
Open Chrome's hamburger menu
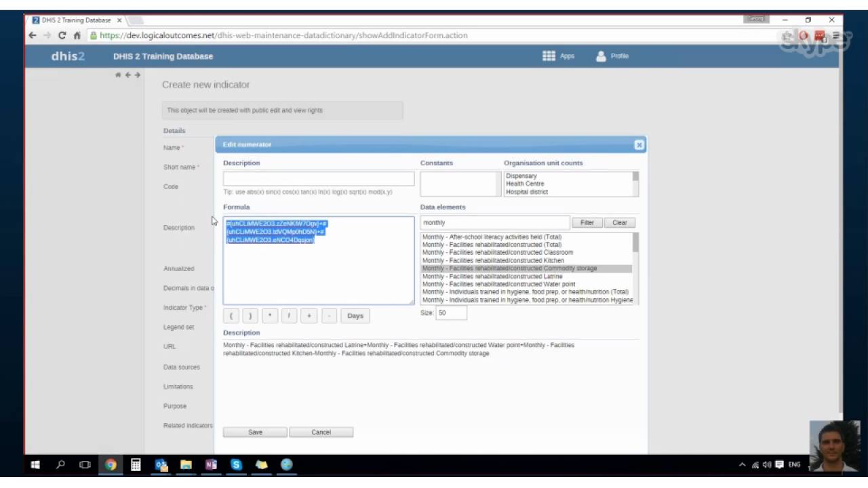(x=835, y=35)
